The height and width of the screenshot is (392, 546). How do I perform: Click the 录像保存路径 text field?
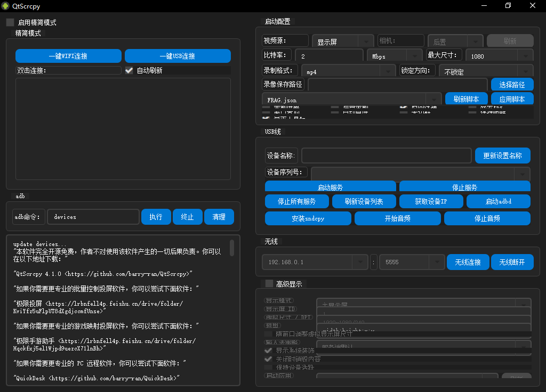click(x=398, y=85)
